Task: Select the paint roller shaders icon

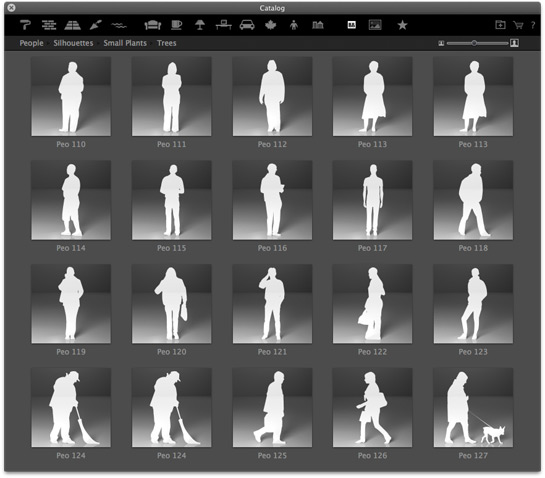Action: click(x=25, y=25)
